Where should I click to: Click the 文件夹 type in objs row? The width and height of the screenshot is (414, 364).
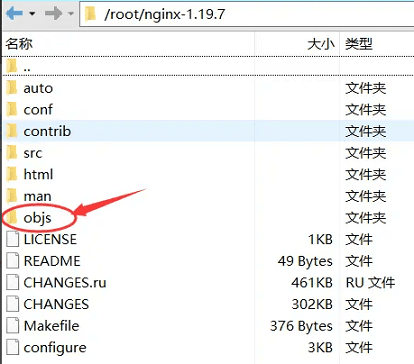click(x=366, y=218)
